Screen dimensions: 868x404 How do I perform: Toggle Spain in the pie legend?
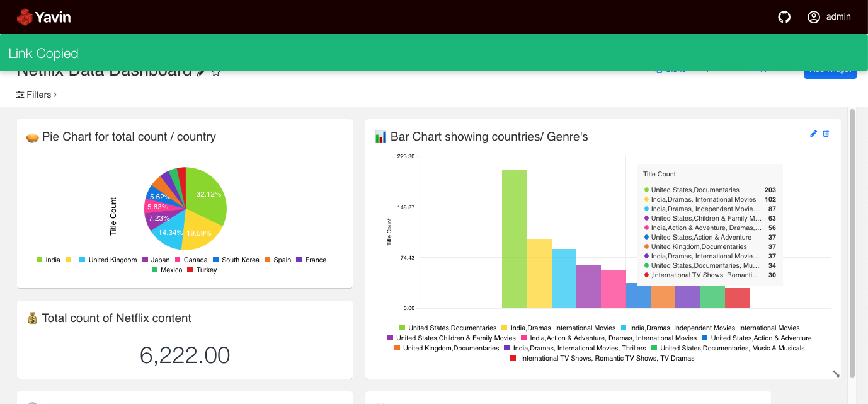tap(278, 260)
